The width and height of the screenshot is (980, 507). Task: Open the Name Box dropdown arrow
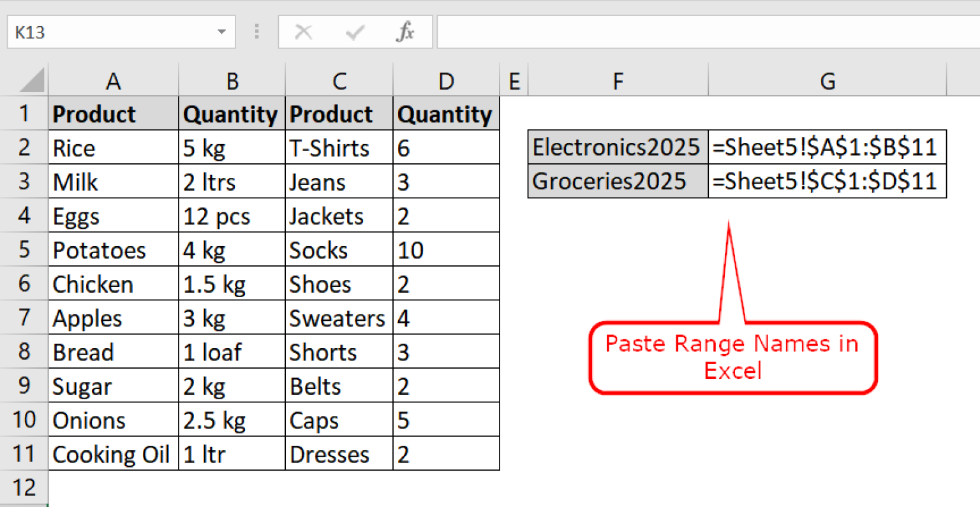[x=220, y=32]
